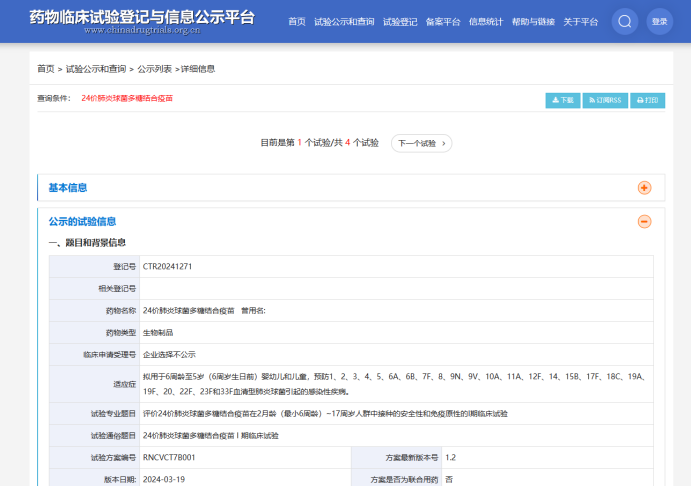Click 试验通俗题目 row value text
Image resolution: width=692 pixels, height=487 pixels.
coord(211,435)
